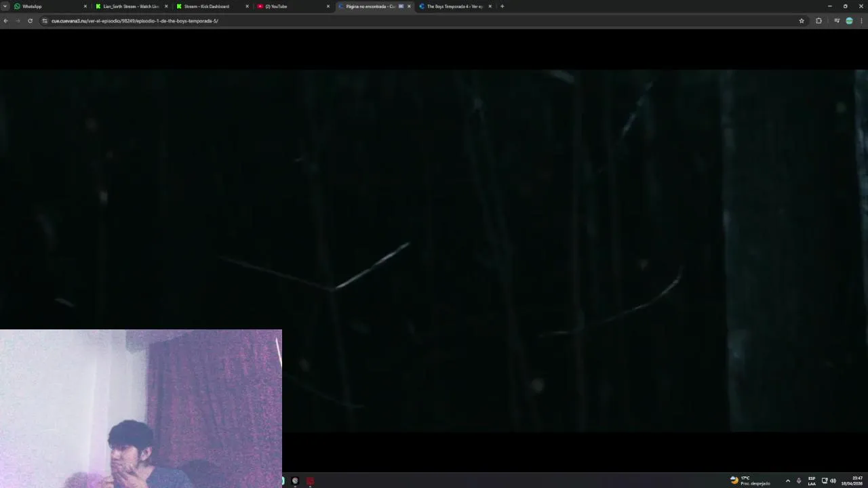Restore down the Chrome window
The width and height of the screenshot is (868, 488).
pyautogui.click(x=845, y=6)
